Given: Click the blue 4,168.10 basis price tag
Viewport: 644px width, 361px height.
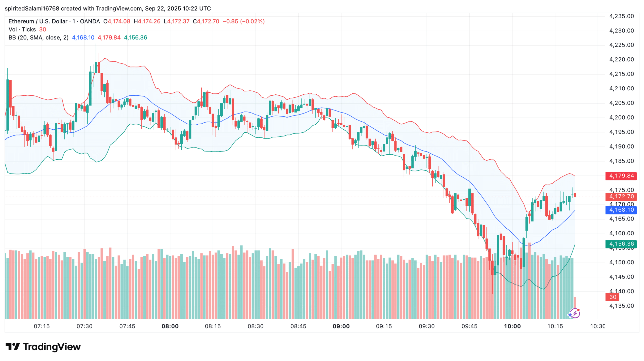Looking at the screenshot, I should tap(621, 210).
